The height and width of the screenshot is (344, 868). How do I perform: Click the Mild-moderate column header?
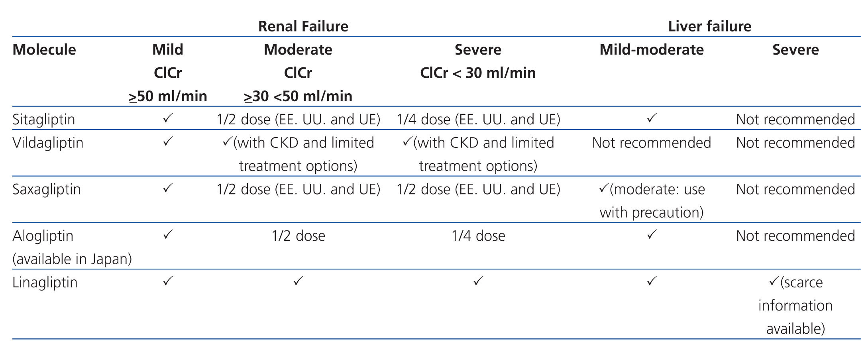[652, 50]
